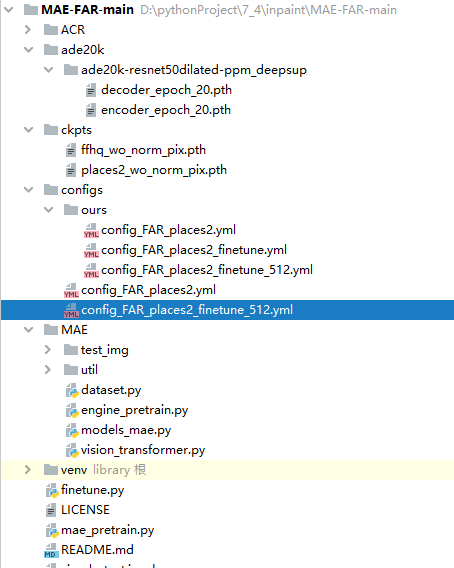This screenshot has width=454, height=568.
Task: Click YML icon of the highlighted finetune_512 file
Action: click(71, 310)
